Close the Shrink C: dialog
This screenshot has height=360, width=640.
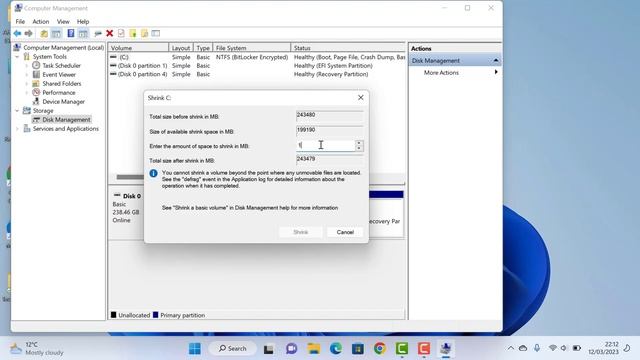tap(360, 98)
